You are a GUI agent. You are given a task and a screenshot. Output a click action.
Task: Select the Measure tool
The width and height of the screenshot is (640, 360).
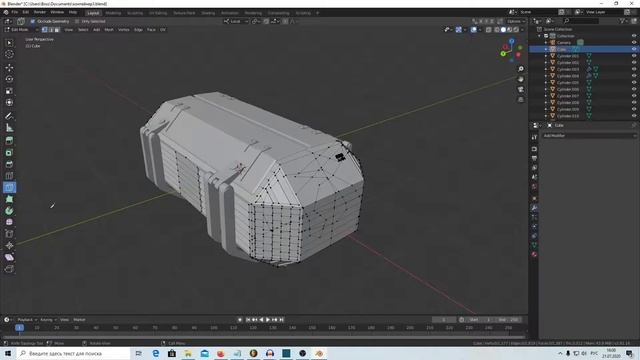pyautogui.click(x=9, y=128)
